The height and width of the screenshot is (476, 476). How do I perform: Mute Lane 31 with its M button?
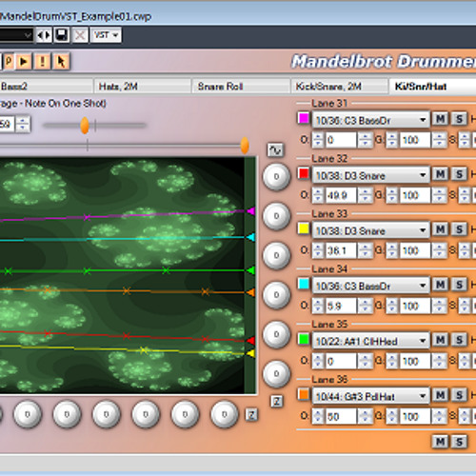click(x=441, y=119)
